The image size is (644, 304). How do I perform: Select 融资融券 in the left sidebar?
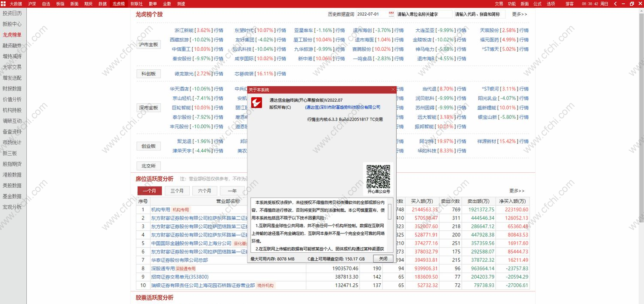click(12, 46)
